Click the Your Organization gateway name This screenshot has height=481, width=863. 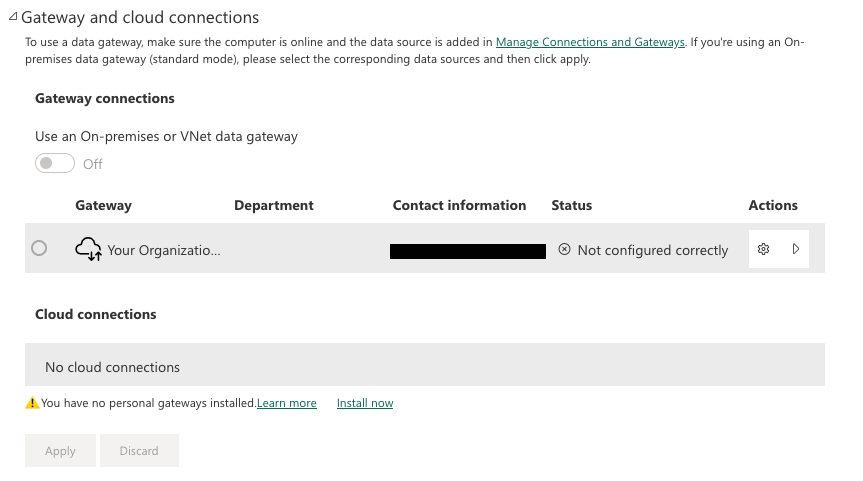click(x=164, y=250)
